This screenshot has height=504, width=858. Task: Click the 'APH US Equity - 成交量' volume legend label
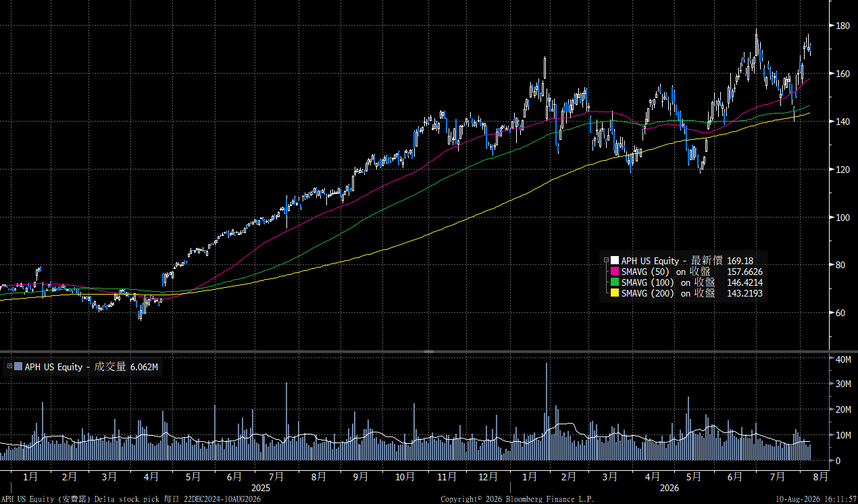pos(75,367)
